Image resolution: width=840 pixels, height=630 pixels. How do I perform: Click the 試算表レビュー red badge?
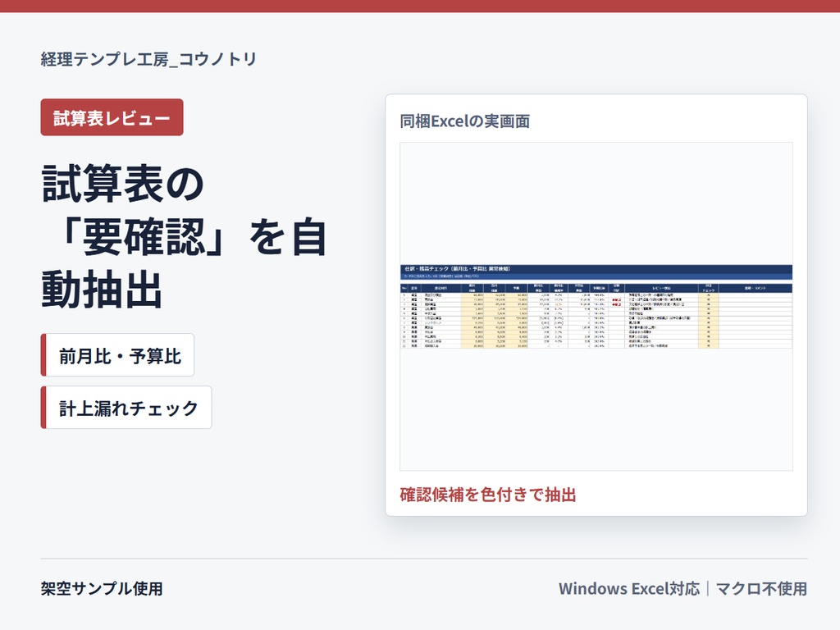click(x=112, y=117)
